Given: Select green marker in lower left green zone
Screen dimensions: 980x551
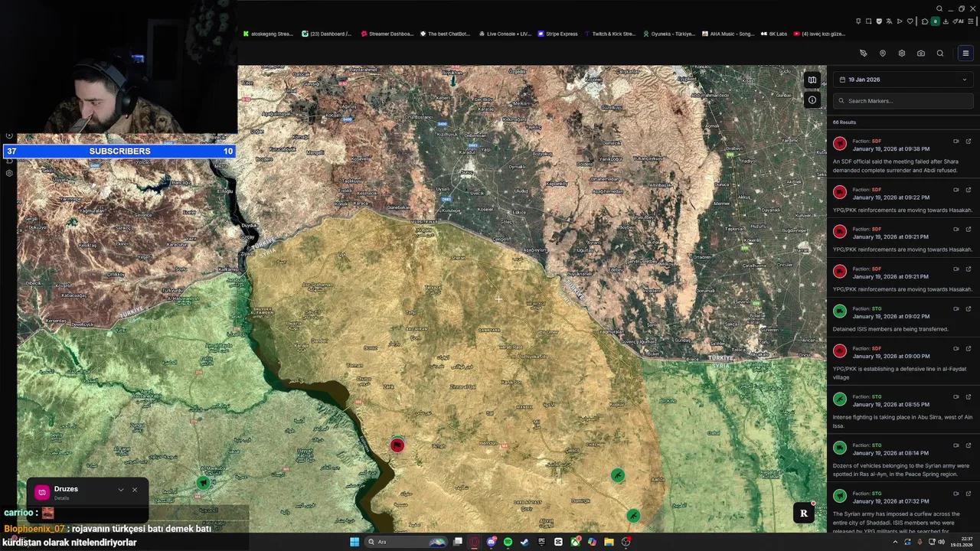Looking at the screenshot, I should click(203, 482).
